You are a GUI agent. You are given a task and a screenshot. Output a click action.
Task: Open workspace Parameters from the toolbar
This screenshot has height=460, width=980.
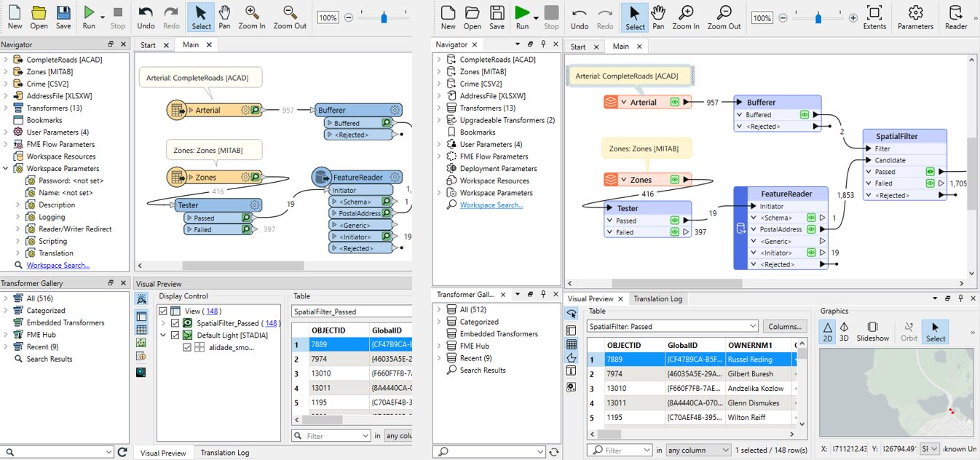coord(915,17)
